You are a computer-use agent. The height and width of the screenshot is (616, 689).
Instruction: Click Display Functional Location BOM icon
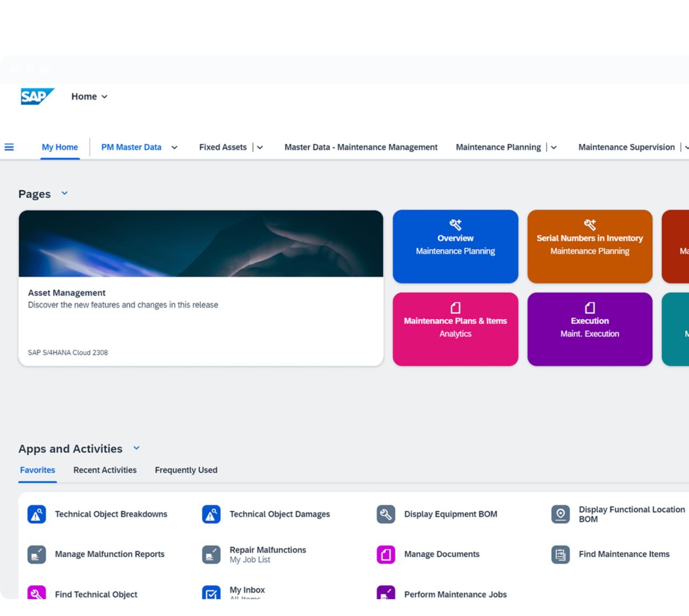coord(560,514)
